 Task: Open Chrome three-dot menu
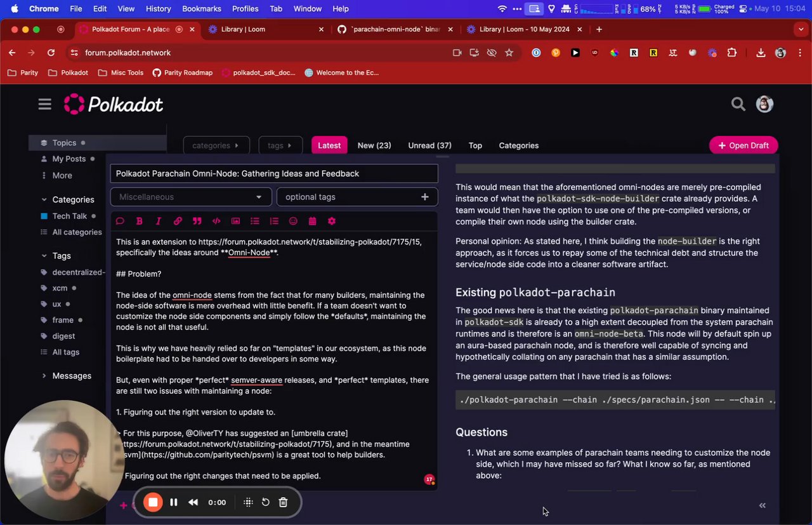800,53
